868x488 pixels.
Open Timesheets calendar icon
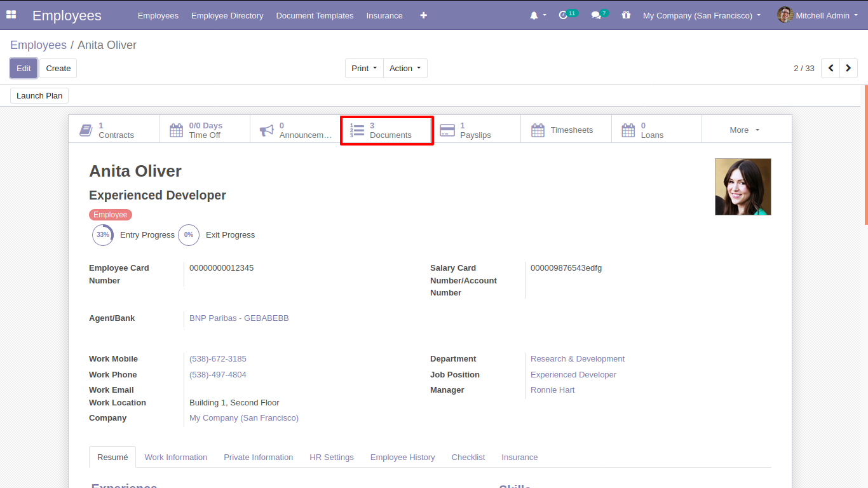click(x=538, y=130)
